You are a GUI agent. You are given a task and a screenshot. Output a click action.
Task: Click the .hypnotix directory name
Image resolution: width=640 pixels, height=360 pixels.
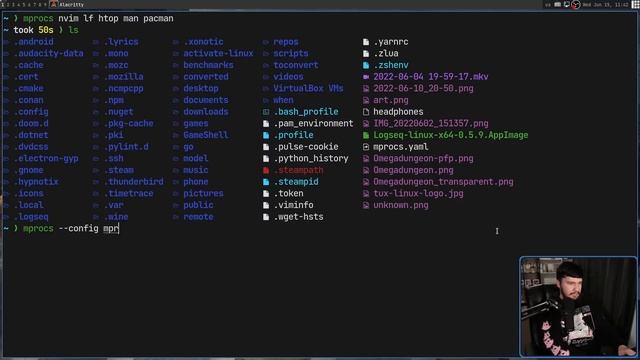[36, 182]
